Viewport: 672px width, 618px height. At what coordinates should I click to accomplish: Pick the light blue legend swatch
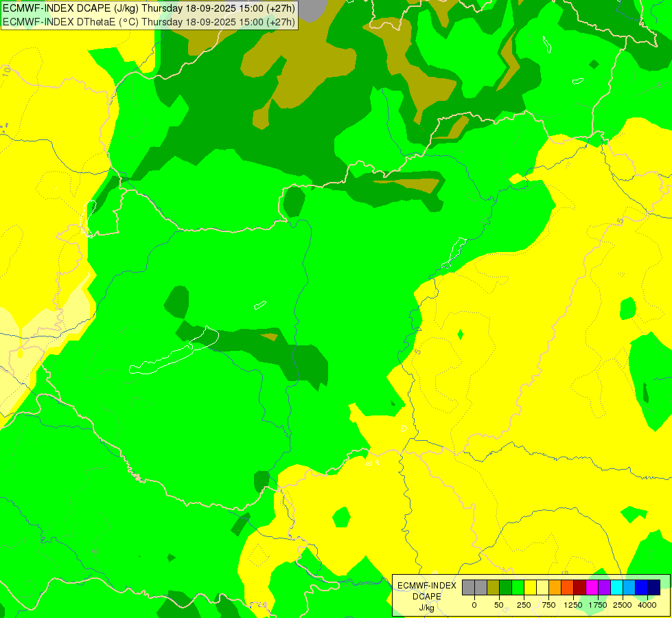tap(629, 587)
